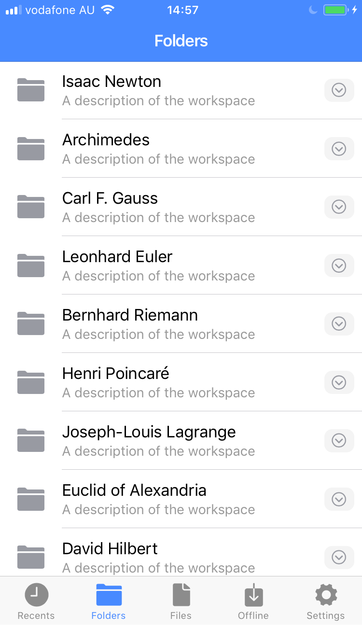Expand actions for Henri Poincaré workspace
362x644 pixels.
339,382
